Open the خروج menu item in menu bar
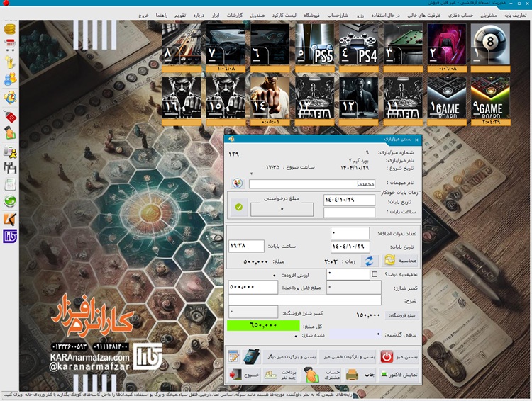Image resolution: width=532 pixels, height=401 pixels. click(x=143, y=16)
